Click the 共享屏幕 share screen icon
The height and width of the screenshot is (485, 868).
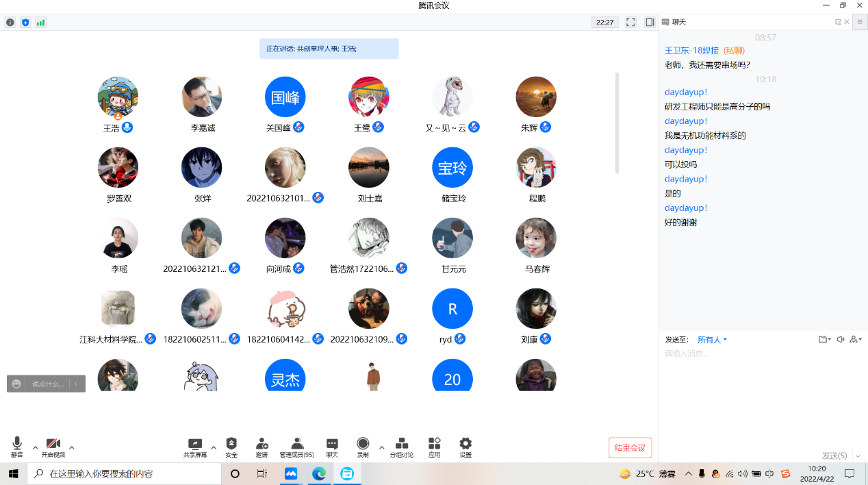click(x=195, y=447)
